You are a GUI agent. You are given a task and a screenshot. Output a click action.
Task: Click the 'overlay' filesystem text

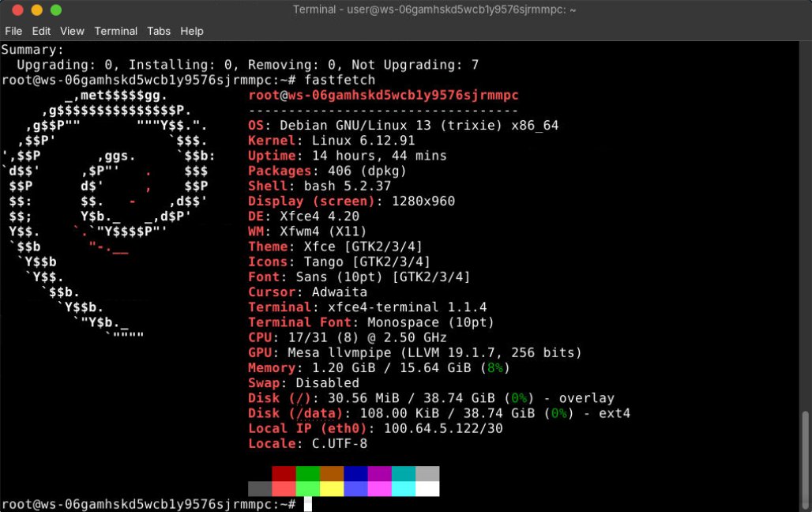click(x=586, y=398)
